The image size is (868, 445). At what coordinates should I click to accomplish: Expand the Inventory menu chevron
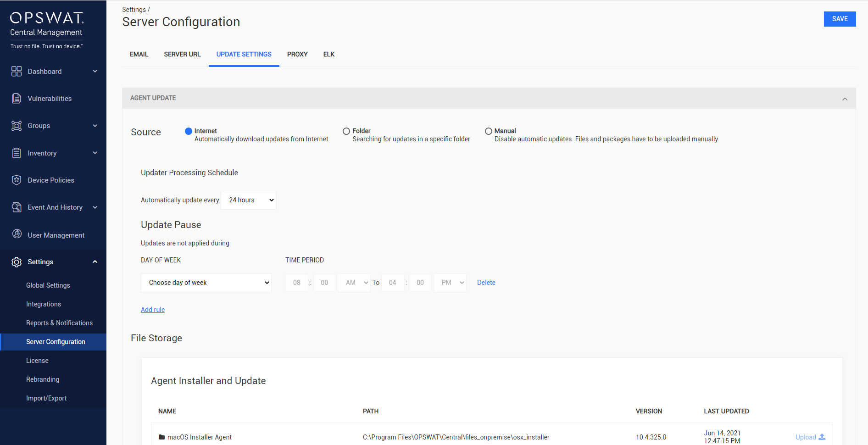pos(95,153)
